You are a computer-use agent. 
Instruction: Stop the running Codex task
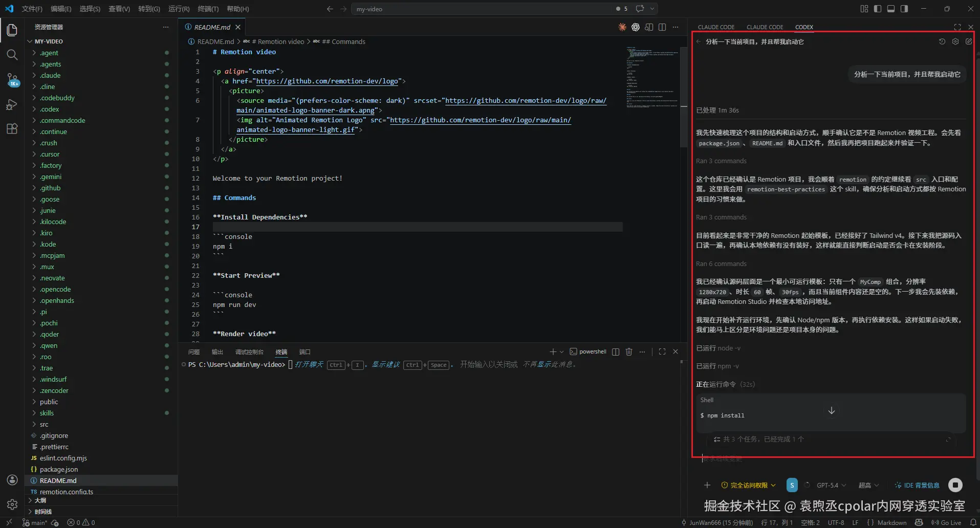(955, 485)
